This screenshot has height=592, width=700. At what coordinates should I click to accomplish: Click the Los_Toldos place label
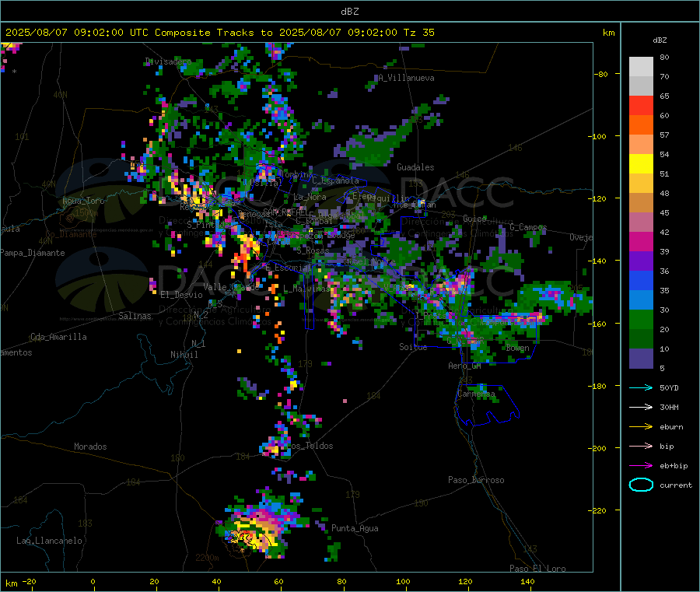tap(310, 446)
